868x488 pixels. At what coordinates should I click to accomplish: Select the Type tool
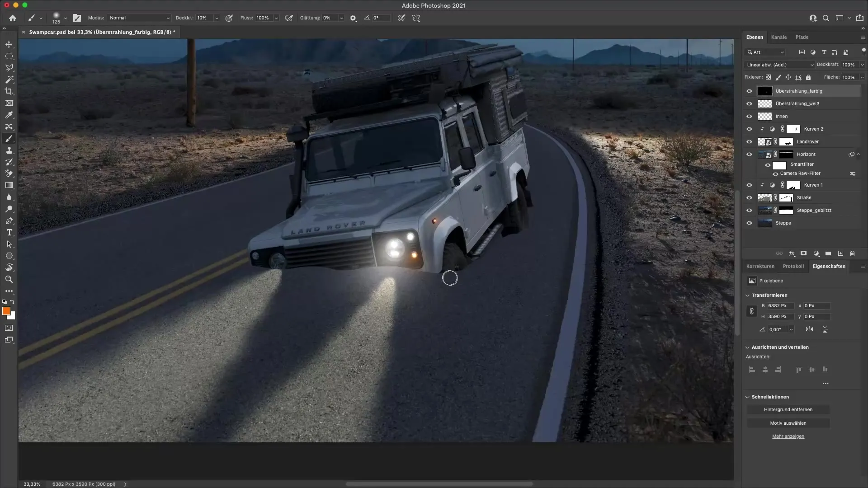(x=9, y=232)
